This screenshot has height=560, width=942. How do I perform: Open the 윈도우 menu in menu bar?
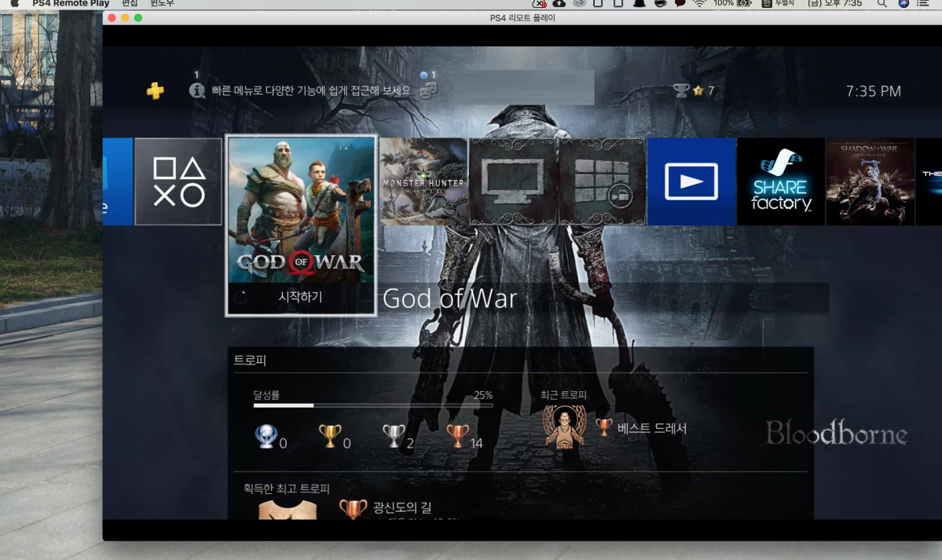pos(162,4)
